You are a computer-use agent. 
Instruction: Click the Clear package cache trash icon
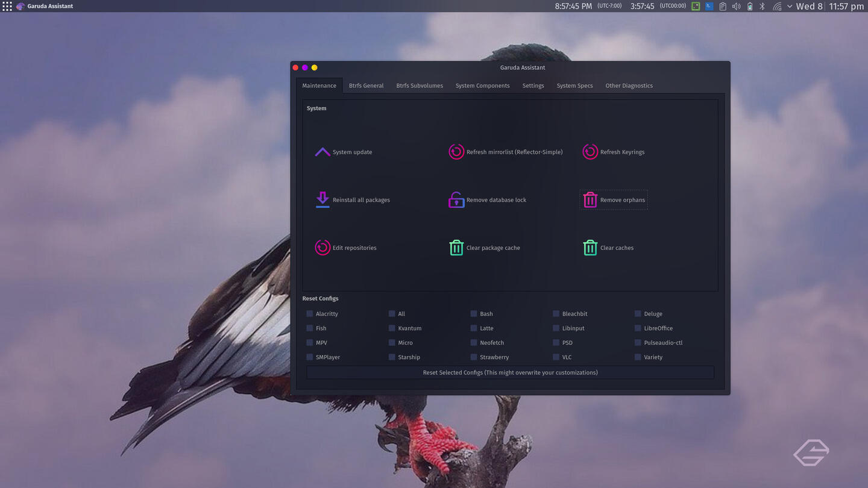(x=456, y=248)
